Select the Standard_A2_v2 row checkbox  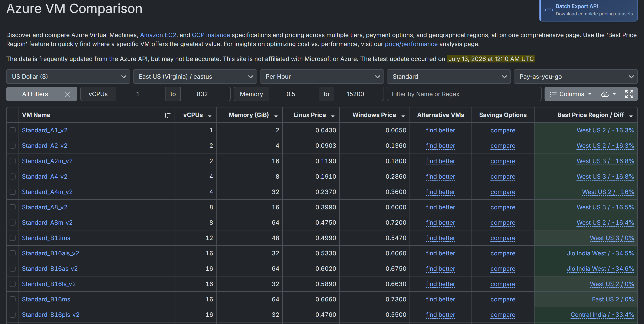point(13,146)
